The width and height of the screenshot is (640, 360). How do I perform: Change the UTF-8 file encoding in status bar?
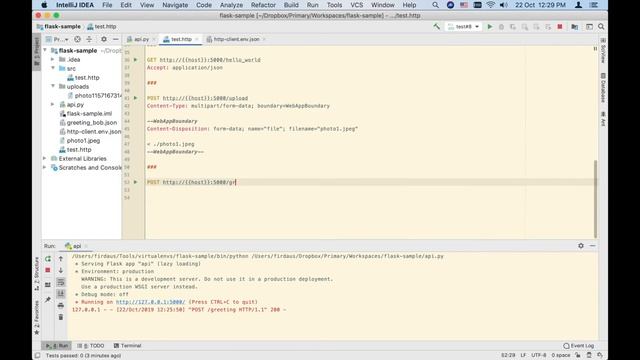(x=538, y=355)
